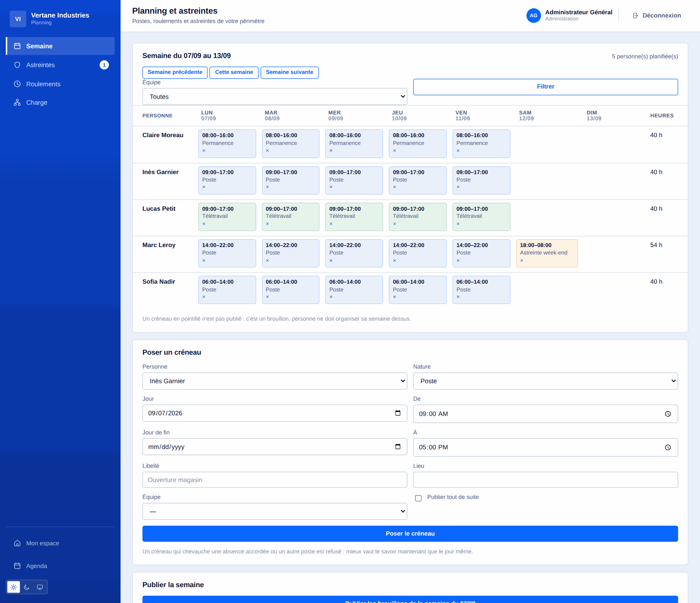Image resolution: width=700 pixels, height=603 pixels.
Task: Select Lucas Petit's Thursday Télétravail card
Action: pyautogui.click(x=417, y=217)
